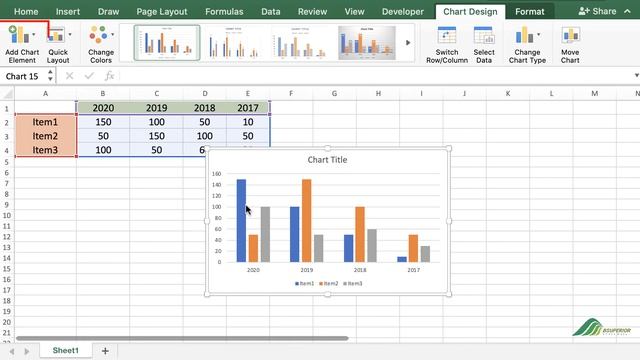Open the Change Colors dropdown arrow

tap(112, 34)
